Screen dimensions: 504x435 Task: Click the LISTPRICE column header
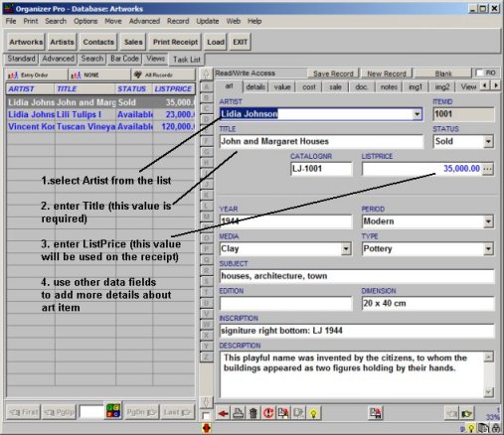[173, 89]
